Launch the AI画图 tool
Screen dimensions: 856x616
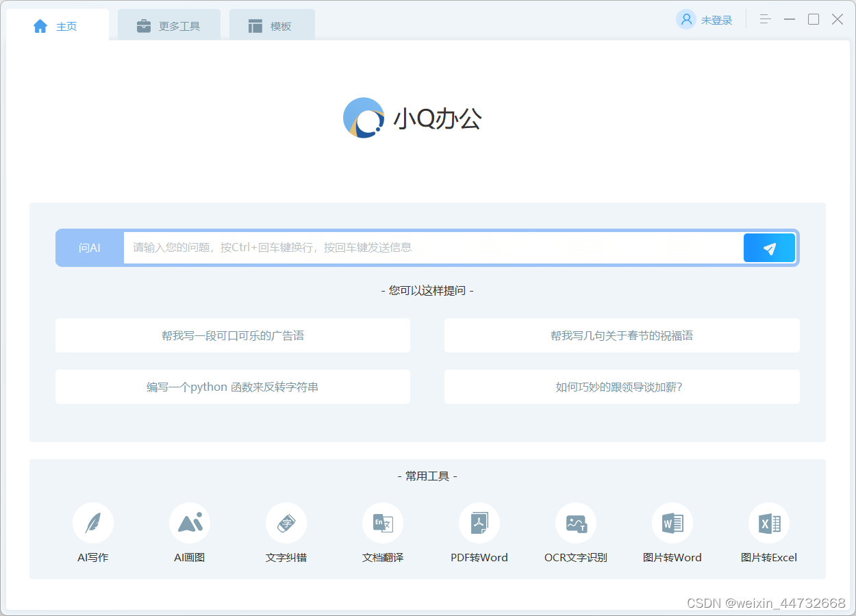190,534
